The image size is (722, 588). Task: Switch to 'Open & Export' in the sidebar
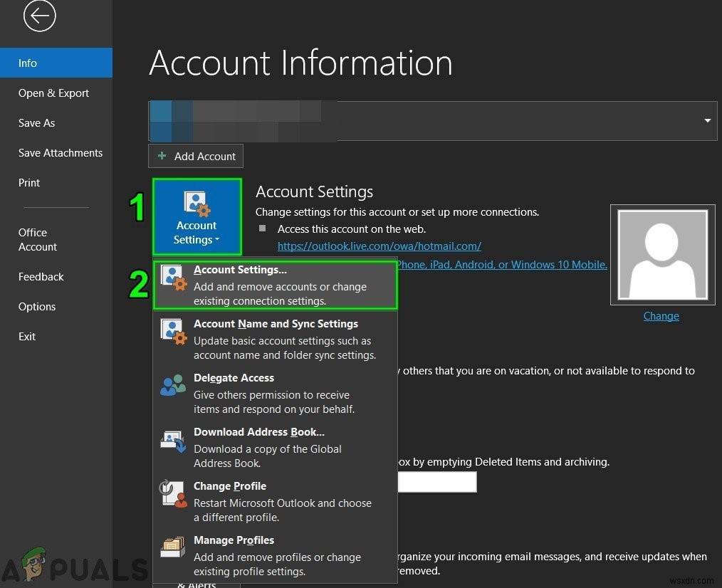53,93
